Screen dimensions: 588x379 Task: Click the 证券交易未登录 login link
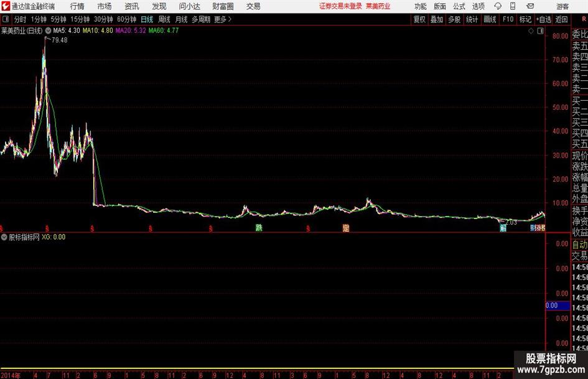[x=340, y=6]
